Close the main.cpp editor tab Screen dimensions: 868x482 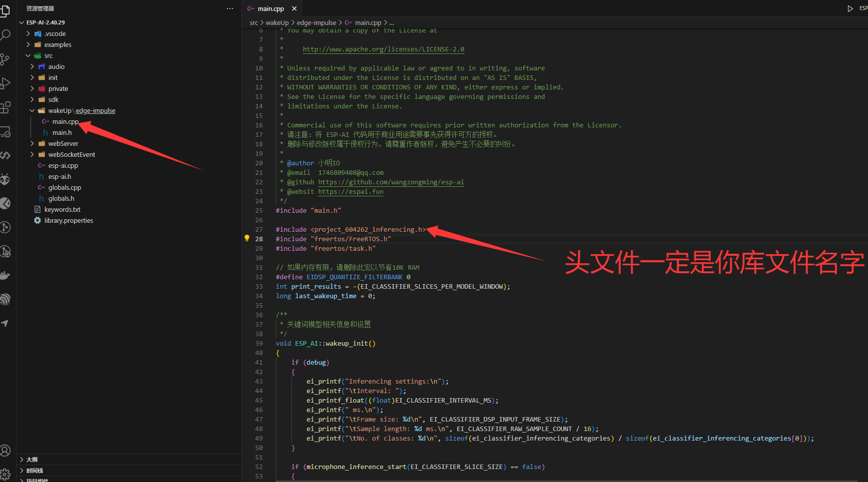coord(294,8)
